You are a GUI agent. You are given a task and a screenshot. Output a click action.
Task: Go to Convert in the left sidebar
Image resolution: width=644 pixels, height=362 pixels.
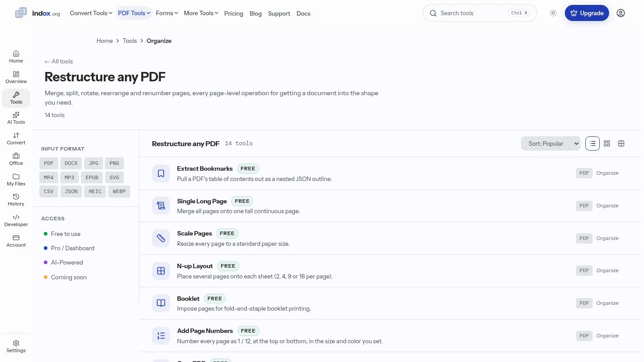[16, 139]
